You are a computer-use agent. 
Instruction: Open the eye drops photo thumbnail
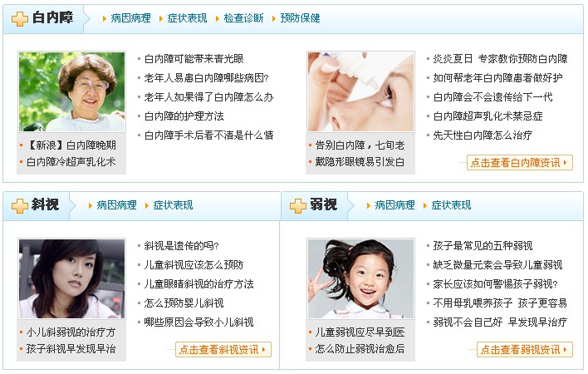point(360,92)
